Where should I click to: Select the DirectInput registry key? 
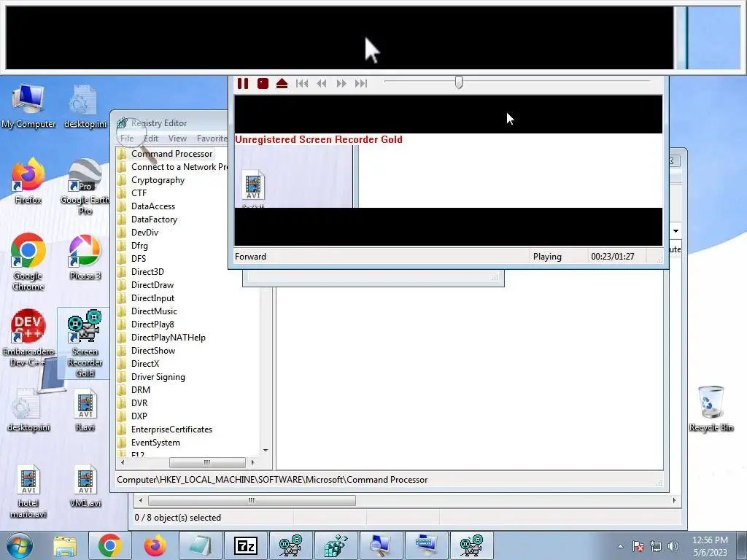click(152, 298)
